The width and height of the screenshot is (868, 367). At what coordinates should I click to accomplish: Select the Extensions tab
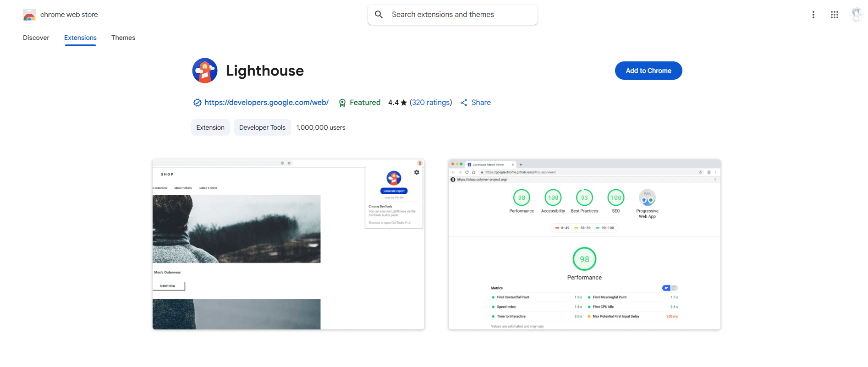(x=80, y=38)
